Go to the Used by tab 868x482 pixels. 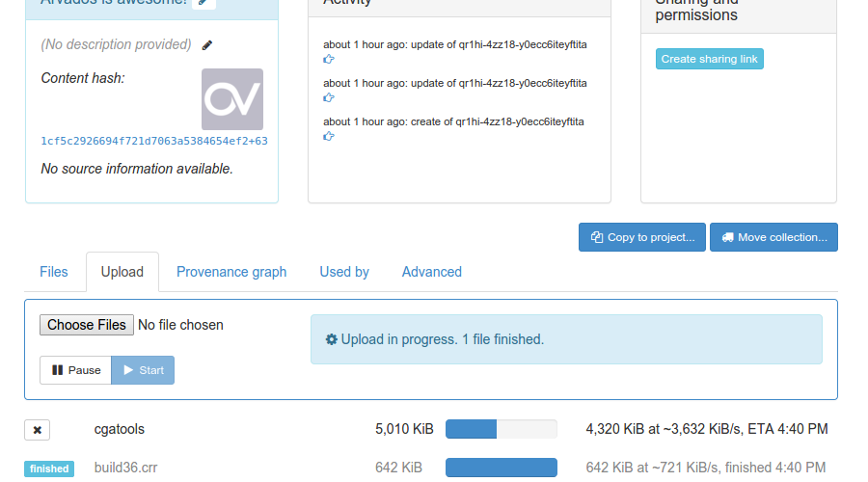344,272
